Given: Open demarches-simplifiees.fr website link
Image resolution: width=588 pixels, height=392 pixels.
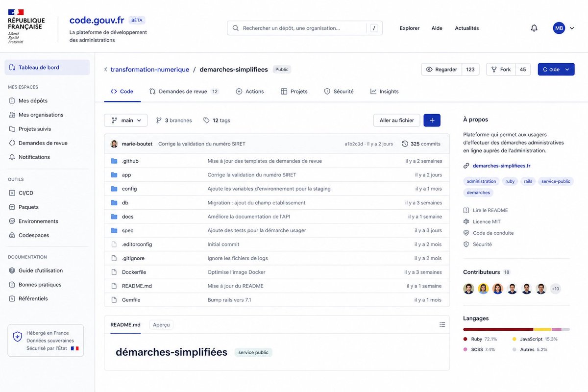Looking at the screenshot, I should (501, 166).
